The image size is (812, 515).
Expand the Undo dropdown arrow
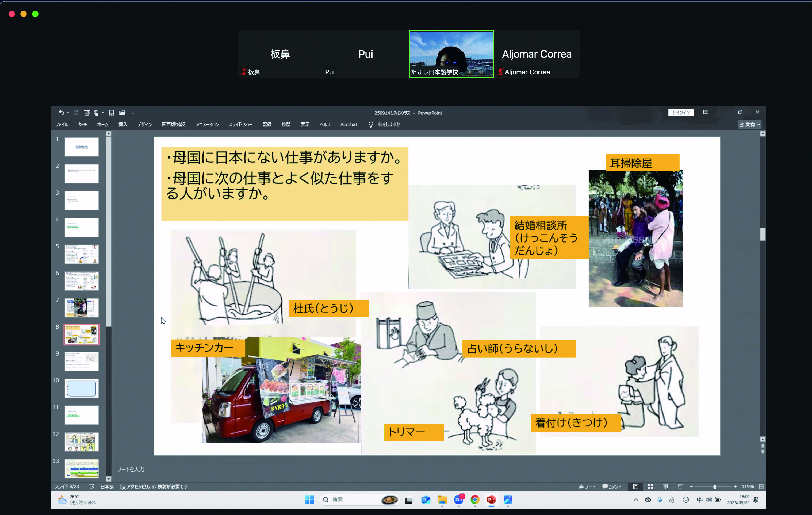[x=68, y=113]
